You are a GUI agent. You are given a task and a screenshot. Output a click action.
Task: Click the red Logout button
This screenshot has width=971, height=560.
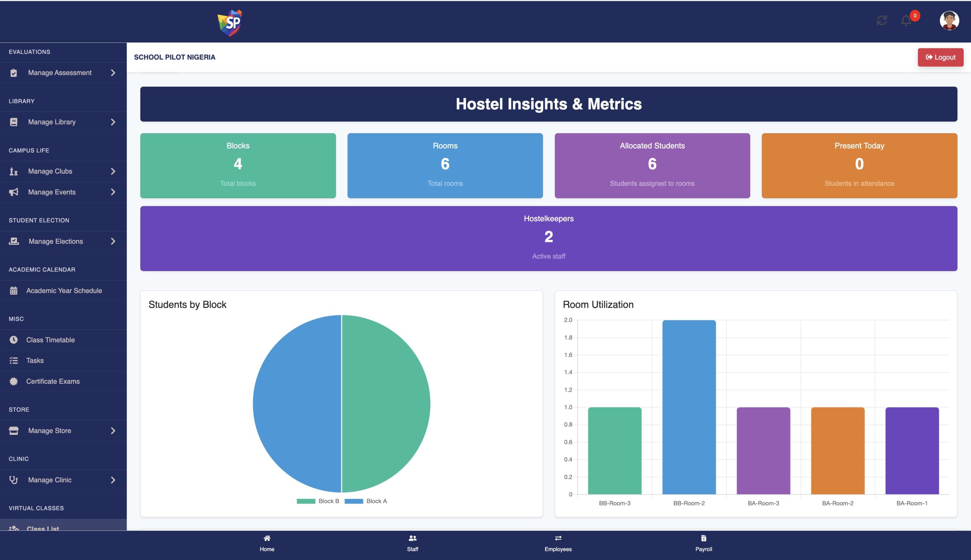pos(940,57)
